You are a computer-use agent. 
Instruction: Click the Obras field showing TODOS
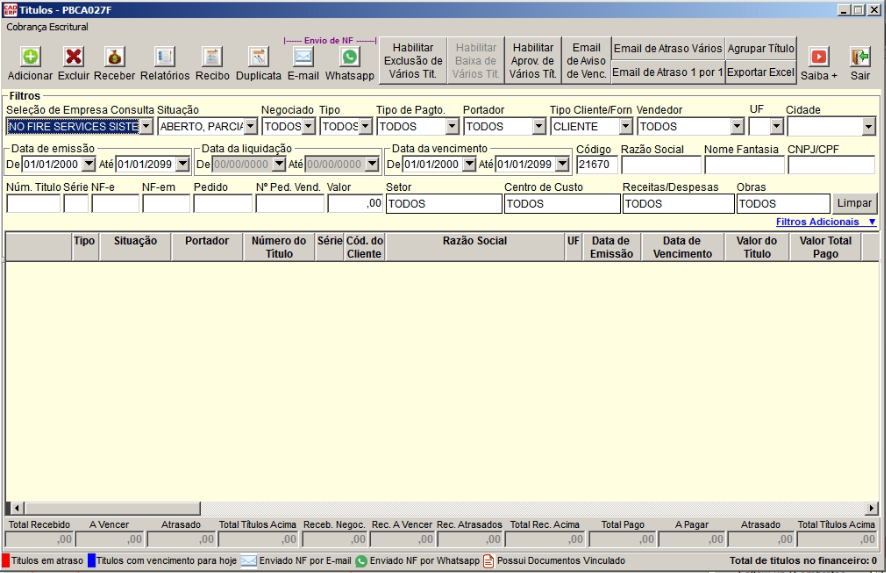coord(783,203)
